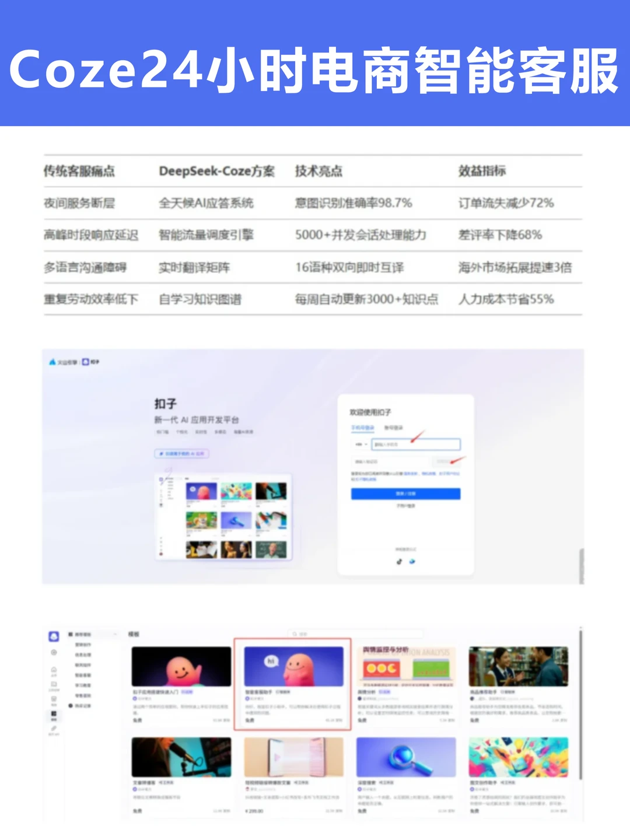The image size is (630, 840).
Task: Click the 海外市场拓展提速3倍 cell
Action: [515, 267]
